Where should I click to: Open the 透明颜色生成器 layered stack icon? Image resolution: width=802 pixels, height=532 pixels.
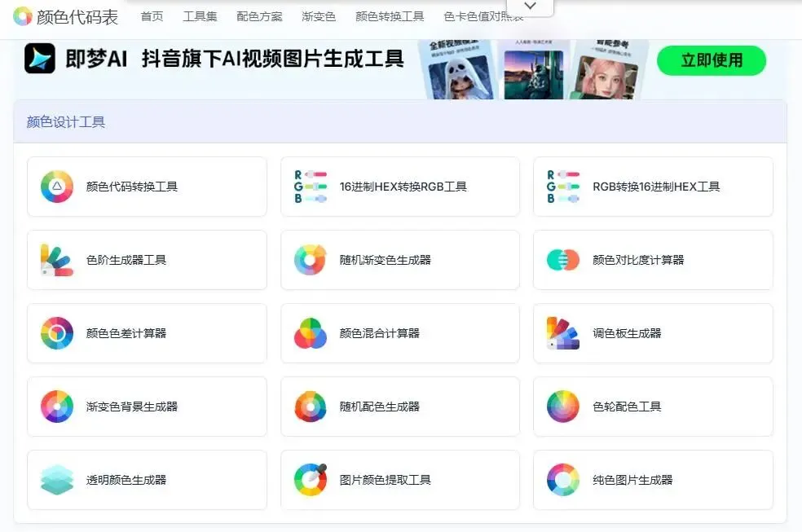(x=56, y=479)
